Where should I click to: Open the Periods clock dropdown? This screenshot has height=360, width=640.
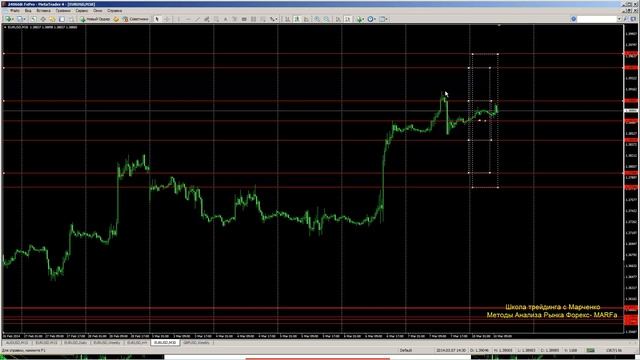371,19
